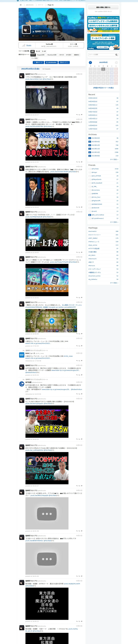Reply to tweet posted at 22:22:17
The width and height of the screenshot is (138, 644).
[77, 115]
